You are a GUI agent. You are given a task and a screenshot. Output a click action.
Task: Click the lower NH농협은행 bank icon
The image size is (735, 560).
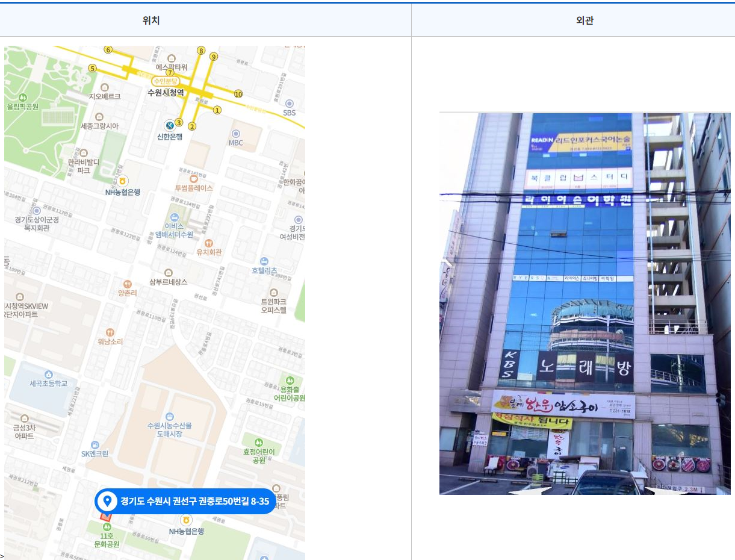[186, 520]
